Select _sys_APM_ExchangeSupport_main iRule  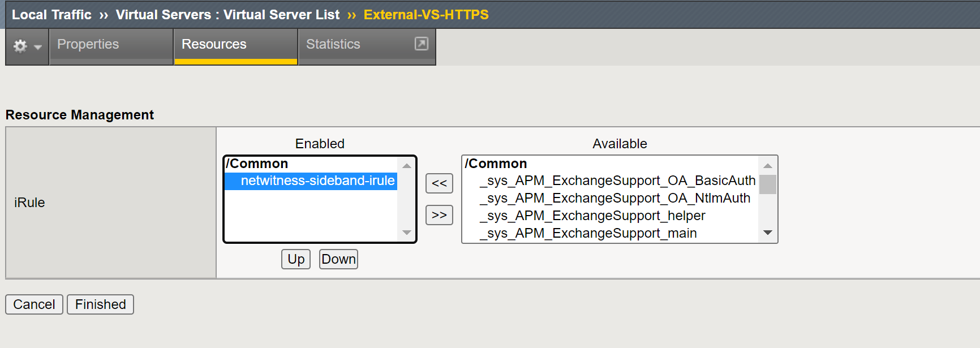pos(588,233)
